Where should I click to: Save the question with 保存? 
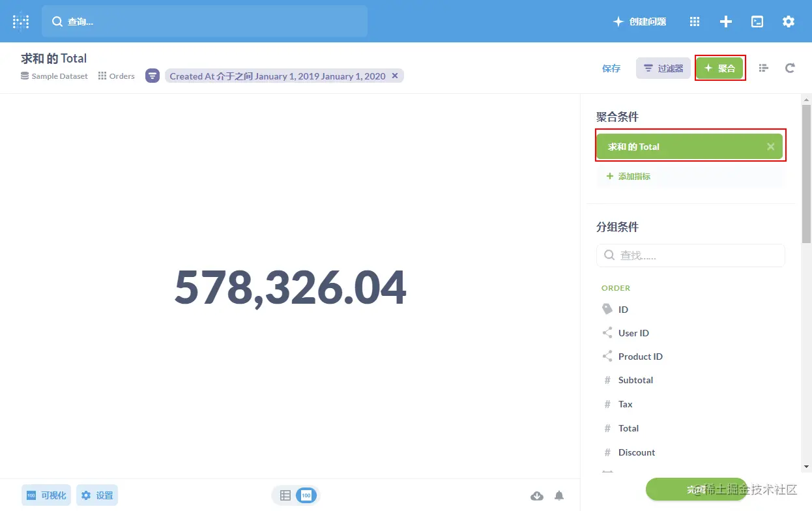tap(611, 68)
